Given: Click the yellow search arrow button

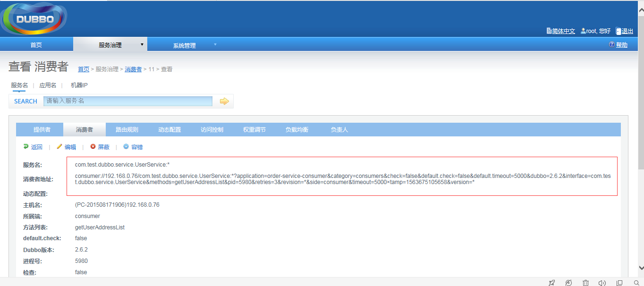Looking at the screenshot, I should [x=224, y=101].
